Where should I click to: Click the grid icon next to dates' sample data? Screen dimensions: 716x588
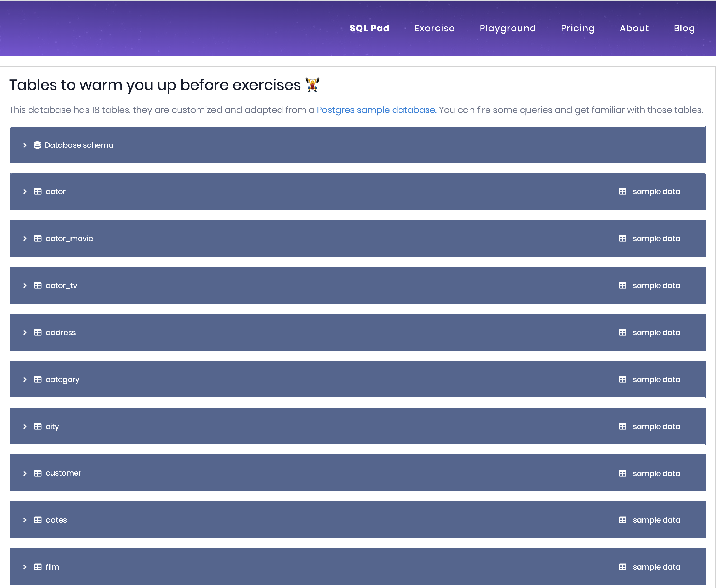point(623,520)
